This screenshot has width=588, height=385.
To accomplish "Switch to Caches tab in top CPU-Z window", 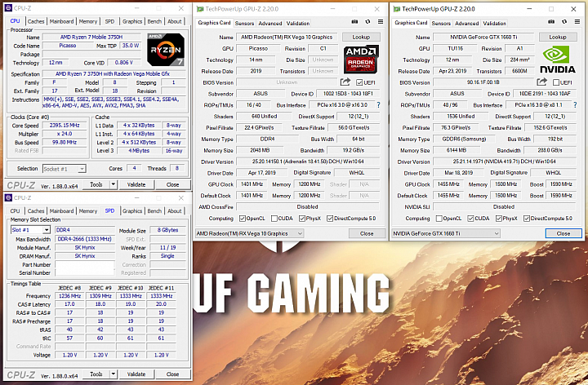I will (36, 21).
